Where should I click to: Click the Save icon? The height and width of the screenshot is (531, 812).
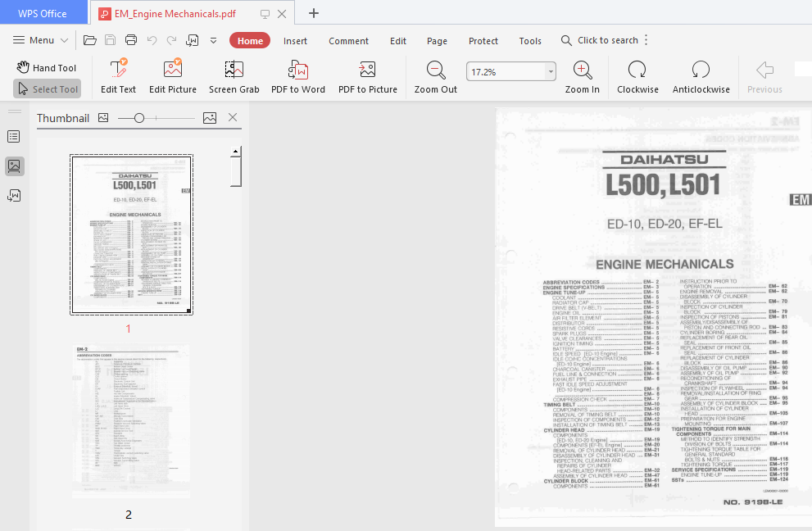point(111,40)
